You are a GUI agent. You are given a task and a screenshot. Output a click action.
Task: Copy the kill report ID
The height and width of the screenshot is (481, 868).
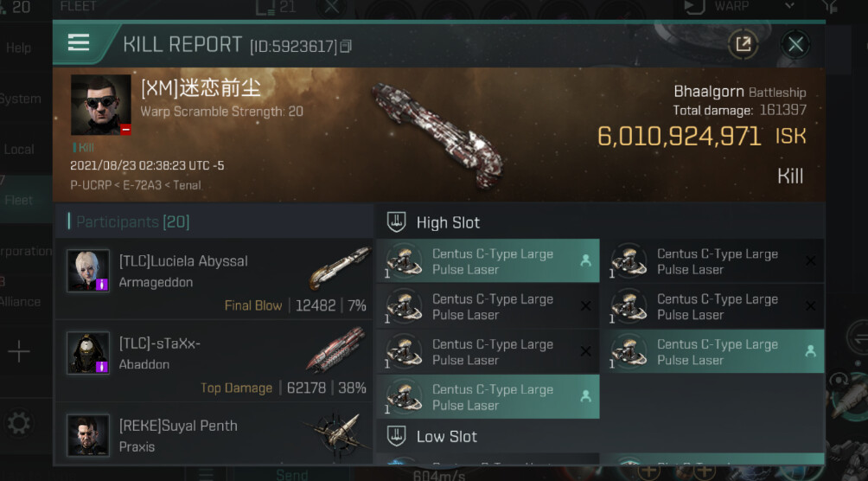pos(346,46)
